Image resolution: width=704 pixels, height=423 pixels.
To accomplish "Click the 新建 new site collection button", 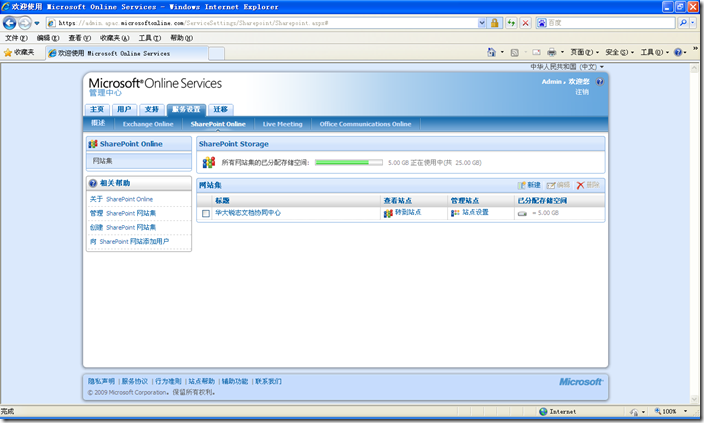I will coord(529,185).
